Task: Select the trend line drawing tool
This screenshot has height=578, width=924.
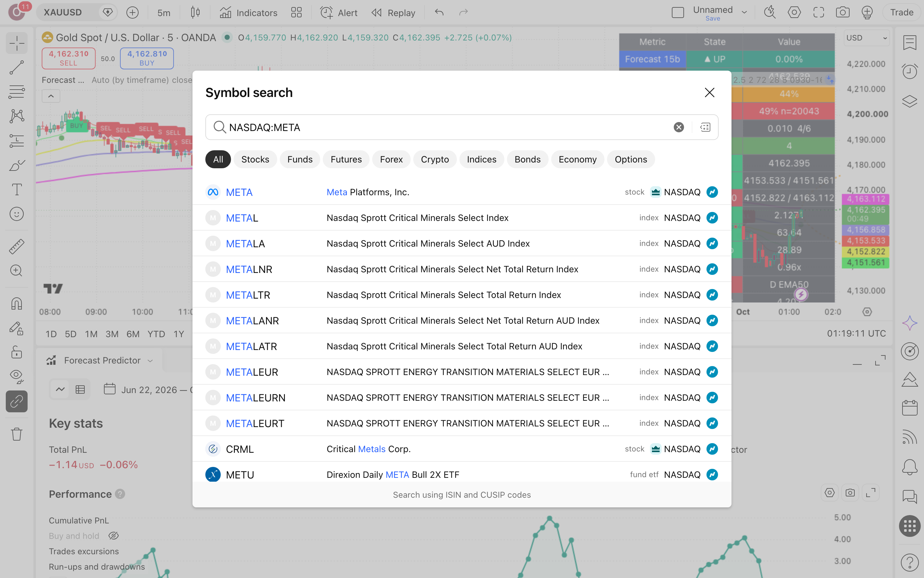Action: coord(16,67)
